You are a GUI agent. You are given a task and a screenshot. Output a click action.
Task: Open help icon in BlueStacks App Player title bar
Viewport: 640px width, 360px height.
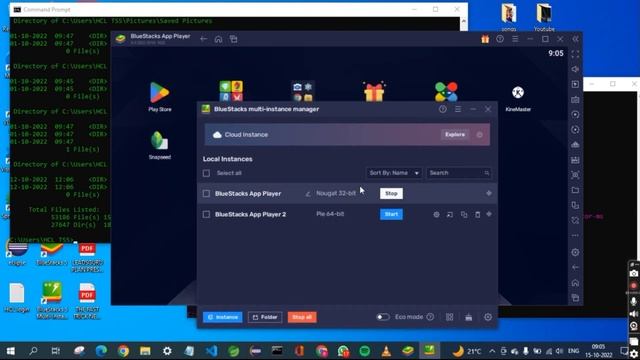[500, 39]
